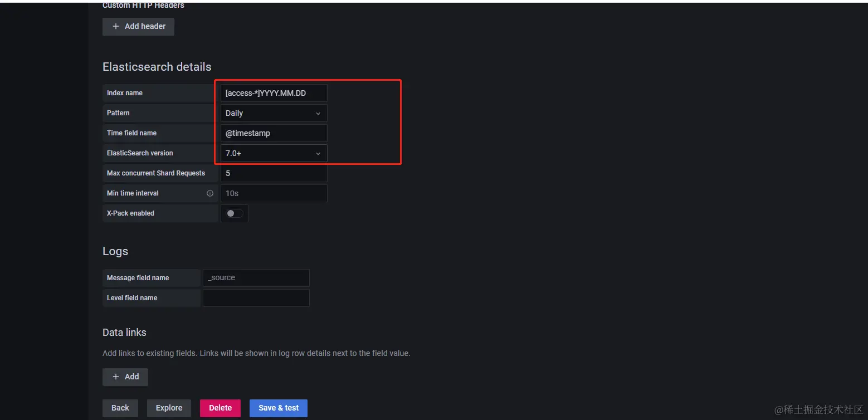Click the ElasticSearch version label
The image size is (868, 420).
click(x=140, y=153)
